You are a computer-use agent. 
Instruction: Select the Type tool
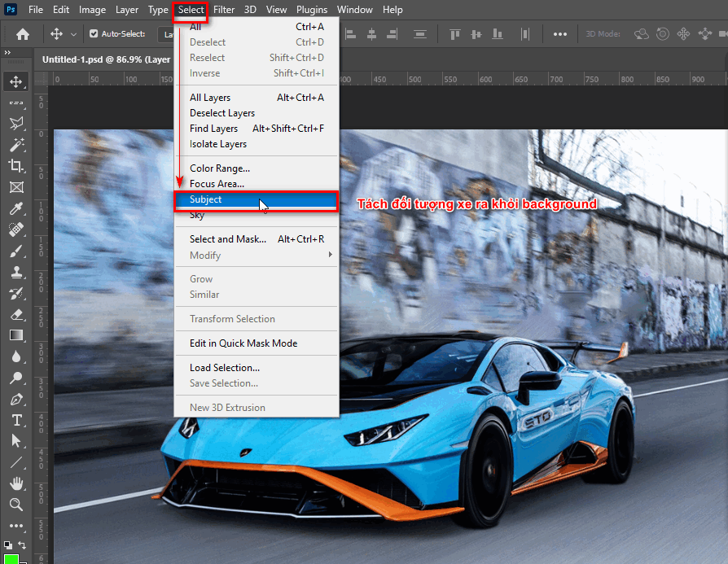point(16,421)
